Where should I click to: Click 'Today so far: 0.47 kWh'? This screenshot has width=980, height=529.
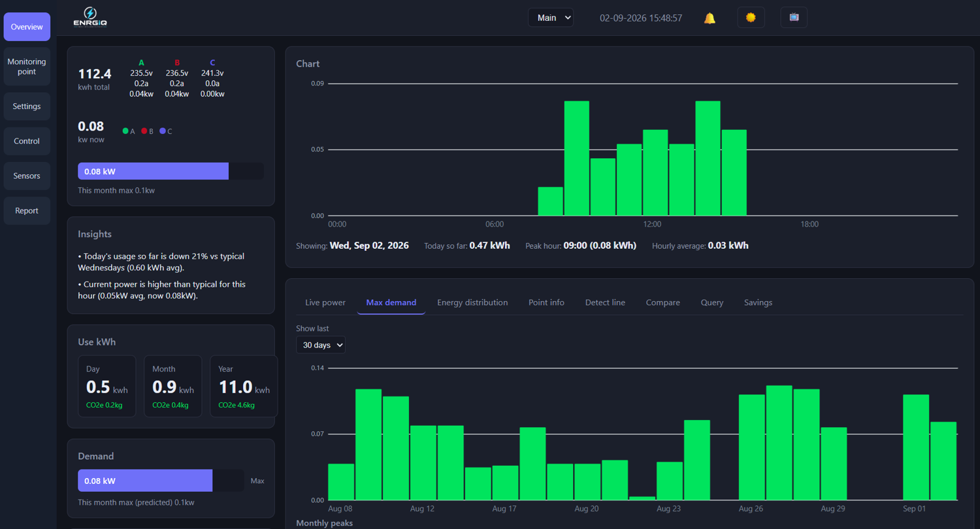[467, 246]
